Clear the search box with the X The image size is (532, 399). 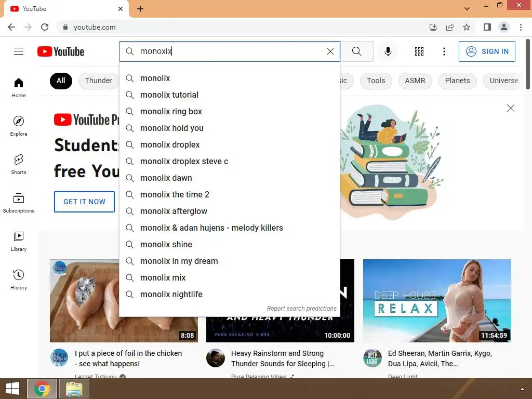(330, 51)
